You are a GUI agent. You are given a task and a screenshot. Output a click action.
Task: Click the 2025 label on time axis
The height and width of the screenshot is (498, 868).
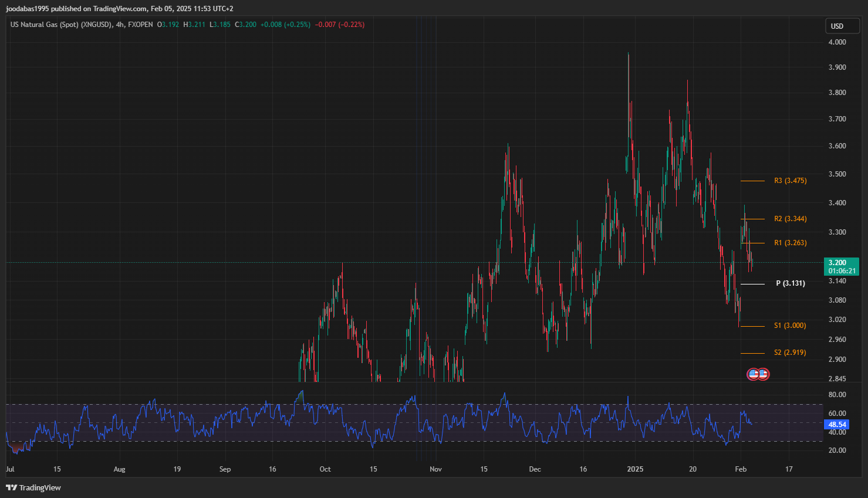click(x=635, y=469)
